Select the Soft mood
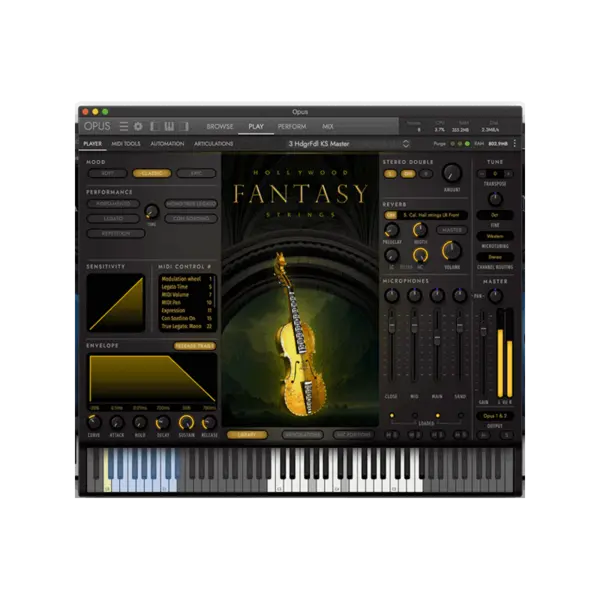 (x=108, y=173)
